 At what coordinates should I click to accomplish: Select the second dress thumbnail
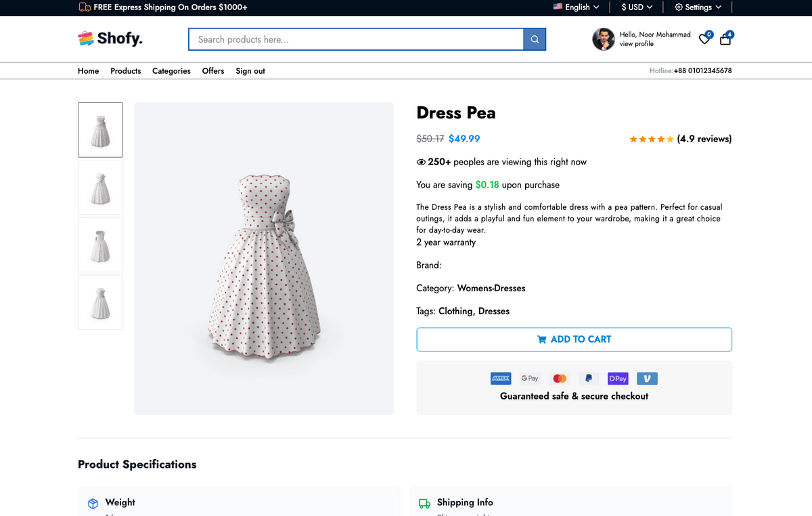[100, 187]
